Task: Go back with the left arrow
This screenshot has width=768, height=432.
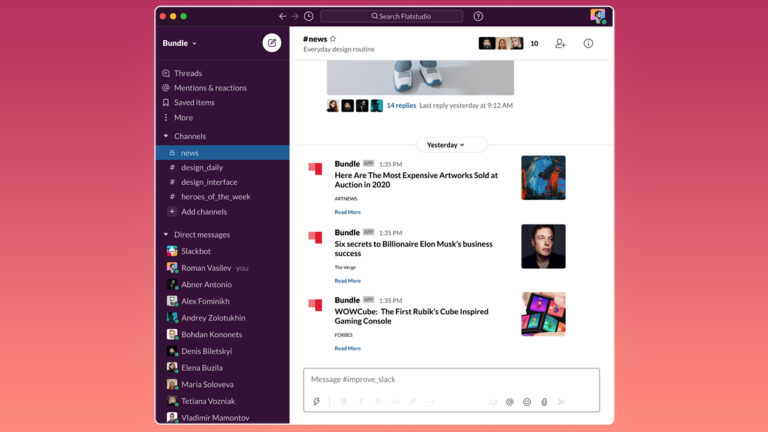Action: tap(283, 16)
